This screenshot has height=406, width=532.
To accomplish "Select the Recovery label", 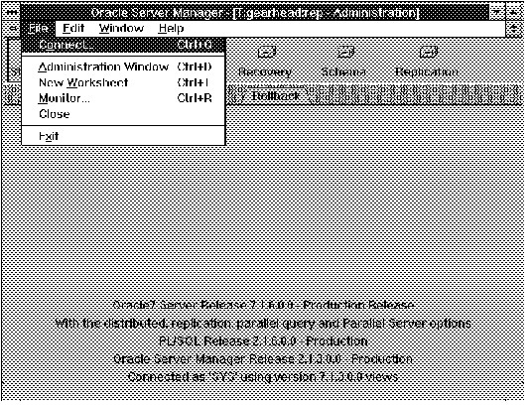I will tap(265, 72).
